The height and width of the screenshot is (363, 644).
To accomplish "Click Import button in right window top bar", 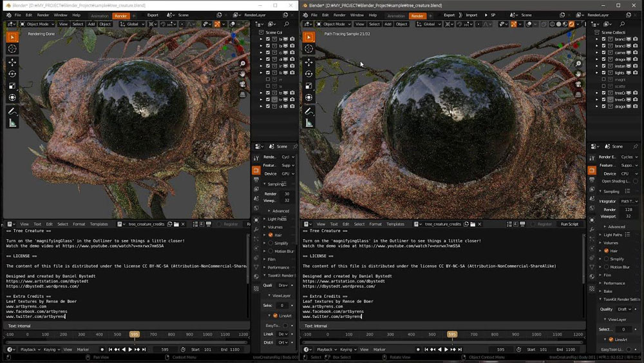I will [x=471, y=15].
